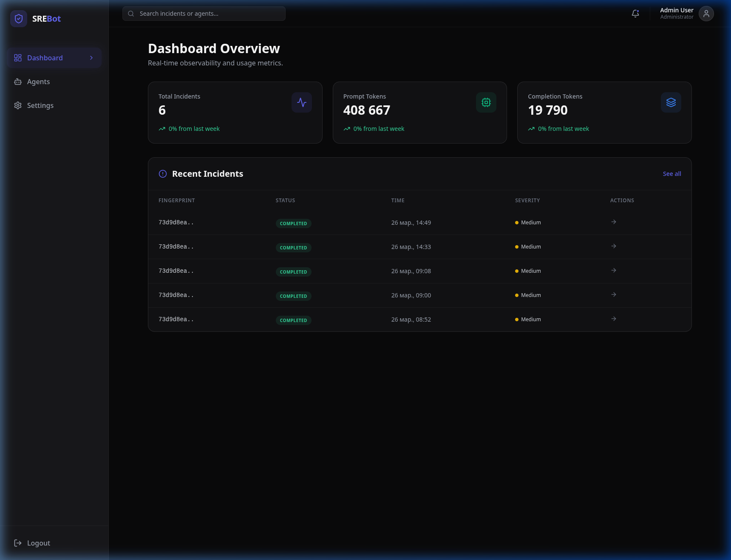Click the COMPLETED badge for 14:33 incident
This screenshot has width=731, height=560.
(293, 248)
